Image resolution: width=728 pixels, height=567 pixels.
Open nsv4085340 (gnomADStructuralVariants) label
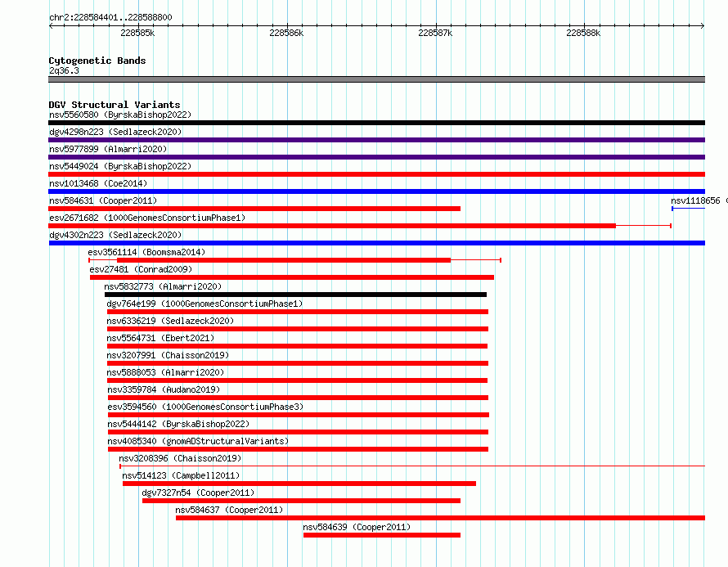(198, 441)
